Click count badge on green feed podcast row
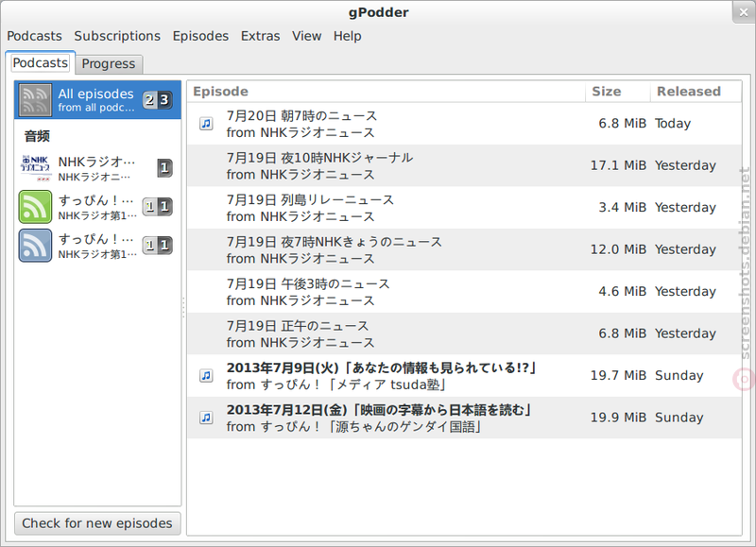Image resolution: width=756 pixels, height=547 pixels. [x=157, y=207]
